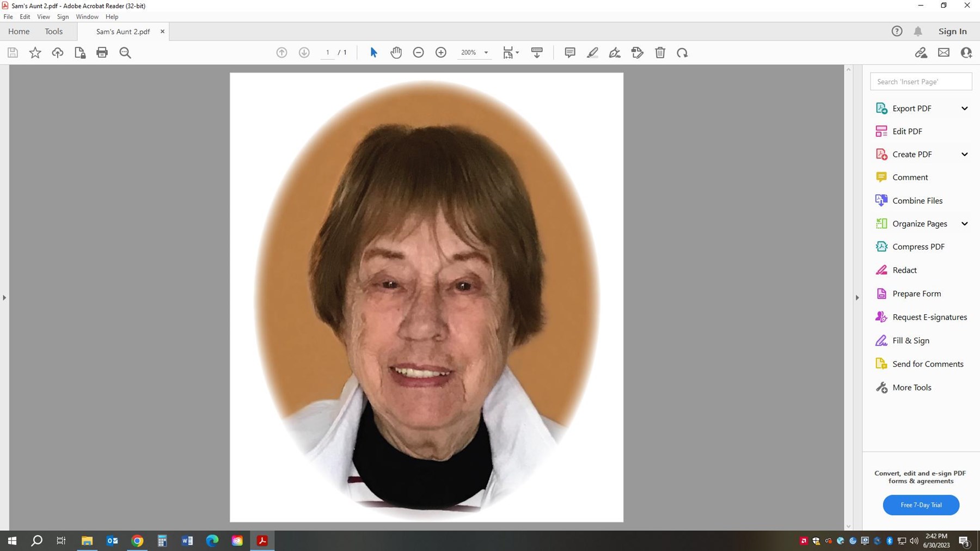
Task: Select the Hand tool in the toolbar
Action: click(x=396, y=52)
